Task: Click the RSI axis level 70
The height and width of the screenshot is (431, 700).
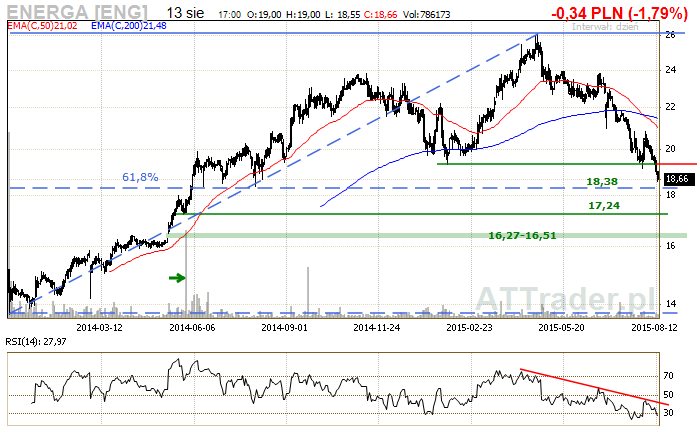Action: click(668, 376)
